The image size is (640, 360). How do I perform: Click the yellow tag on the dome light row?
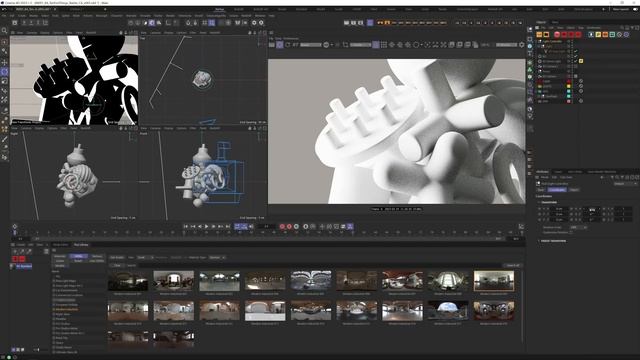(581, 61)
